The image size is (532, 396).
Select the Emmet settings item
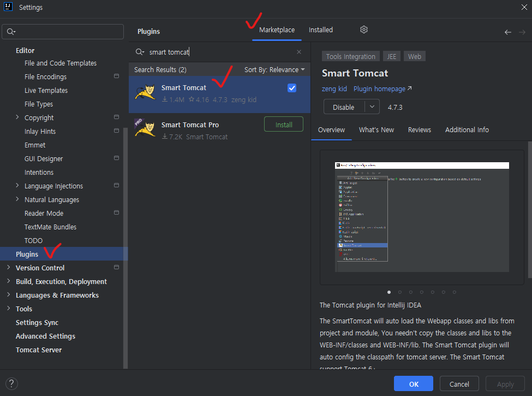(x=34, y=145)
